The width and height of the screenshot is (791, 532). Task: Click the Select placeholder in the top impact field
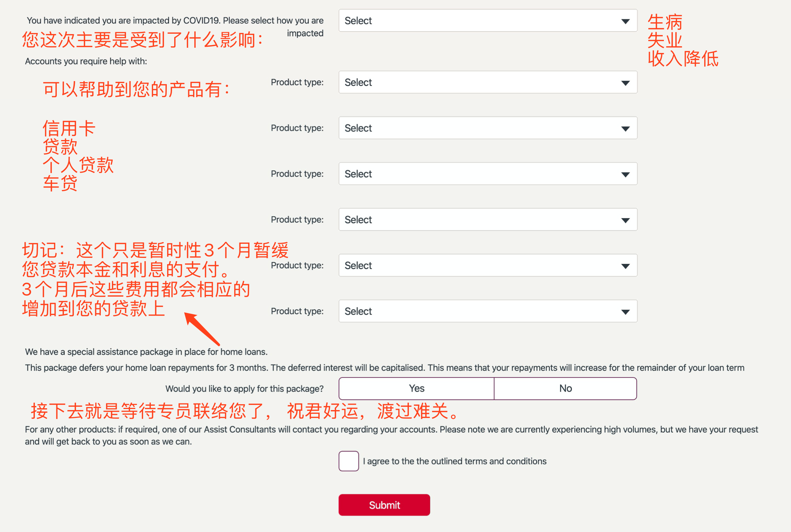click(358, 21)
